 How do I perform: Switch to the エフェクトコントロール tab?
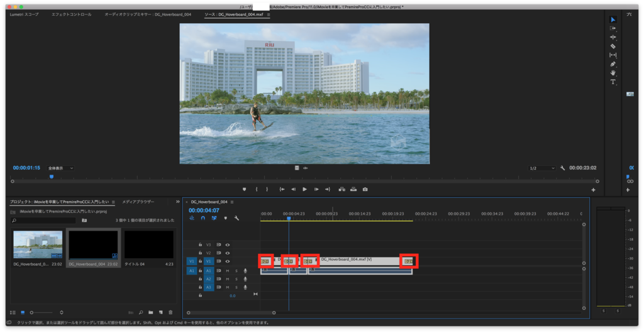(x=71, y=14)
